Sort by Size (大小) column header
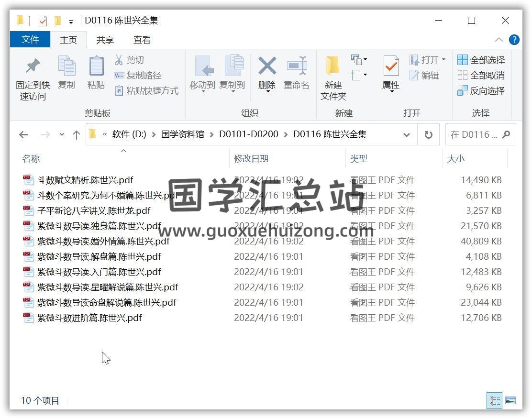 click(455, 158)
